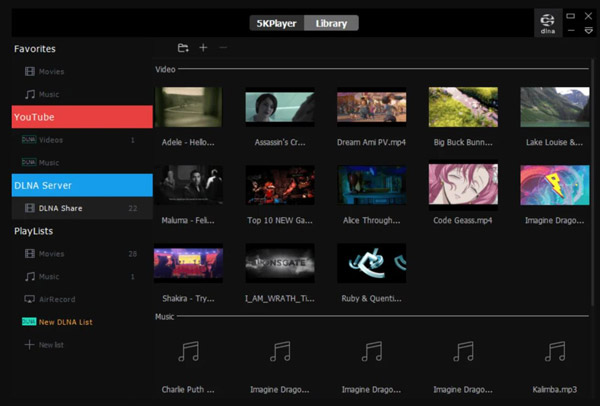This screenshot has height=406, width=600.
Task: Switch to the 5KPlayer tab
Action: coord(277,23)
